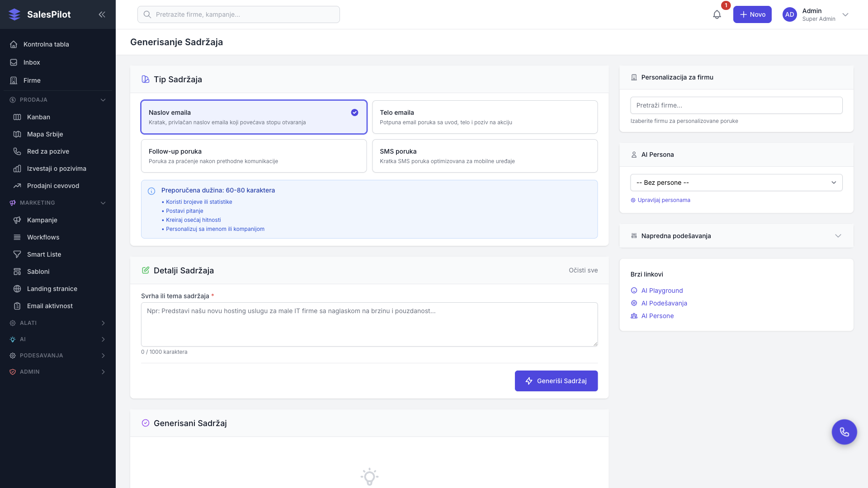This screenshot has width=868, height=488.
Task: Go to Smart Liste filter page
Action: (44, 254)
